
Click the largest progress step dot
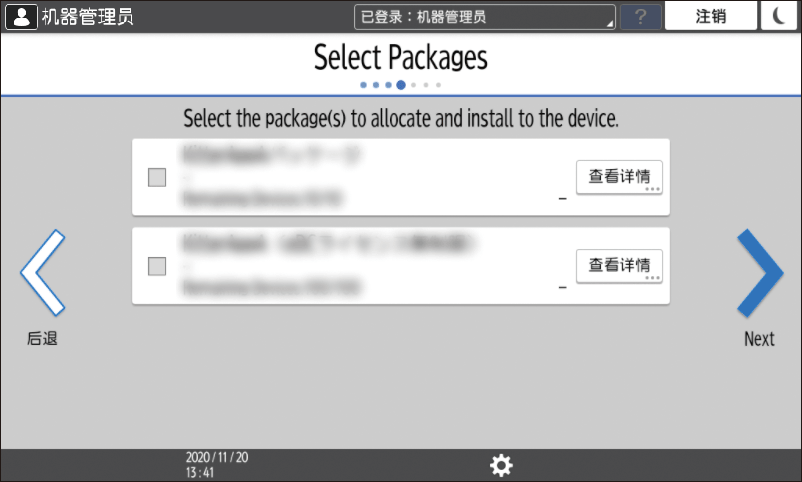point(401,85)
